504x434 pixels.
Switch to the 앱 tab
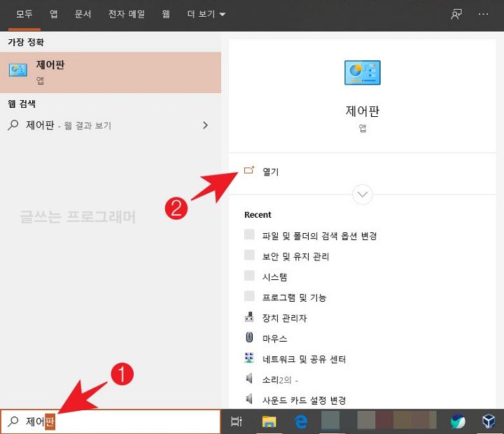tap(53, 14)
